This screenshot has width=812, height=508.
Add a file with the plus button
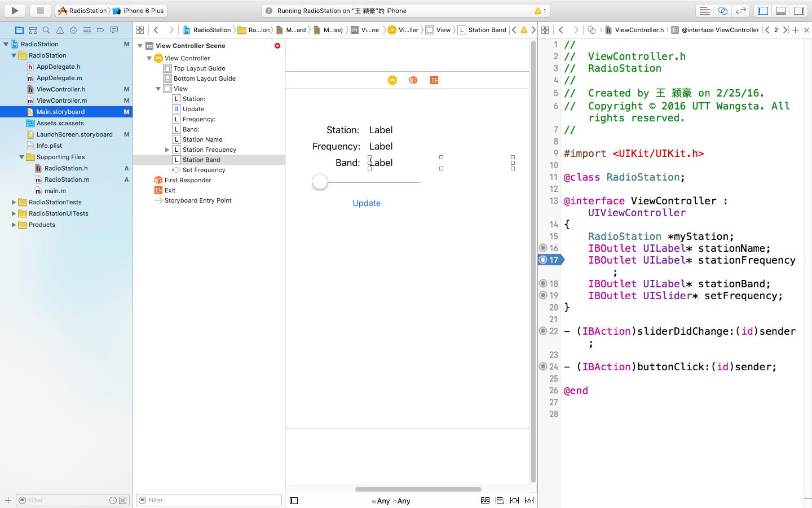(x=8, y=500)
